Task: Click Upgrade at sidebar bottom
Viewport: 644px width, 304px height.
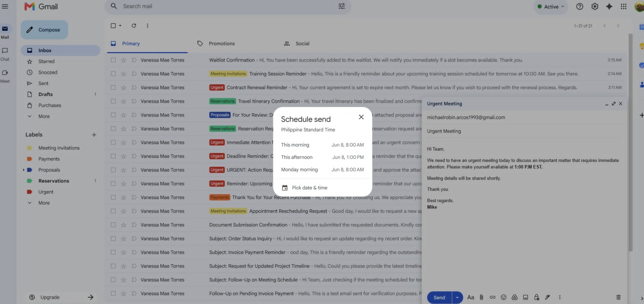Action: [x=50, y=297]
